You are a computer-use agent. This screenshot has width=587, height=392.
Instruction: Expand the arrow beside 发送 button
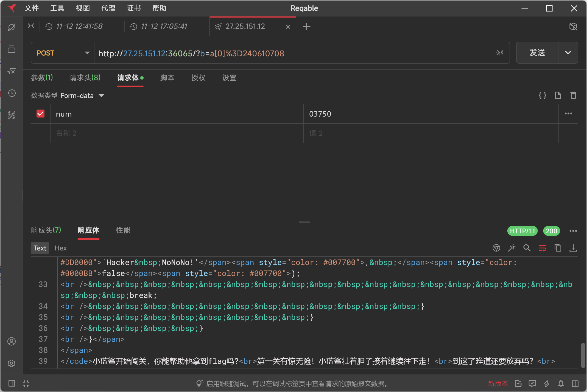tap(568, 53)
